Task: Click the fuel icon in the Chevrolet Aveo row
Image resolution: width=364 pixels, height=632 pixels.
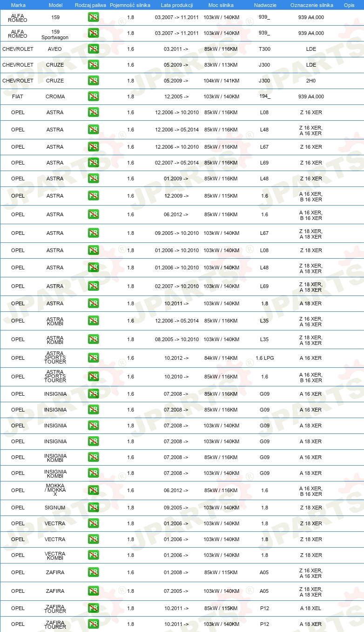Action: pos(94,49)
